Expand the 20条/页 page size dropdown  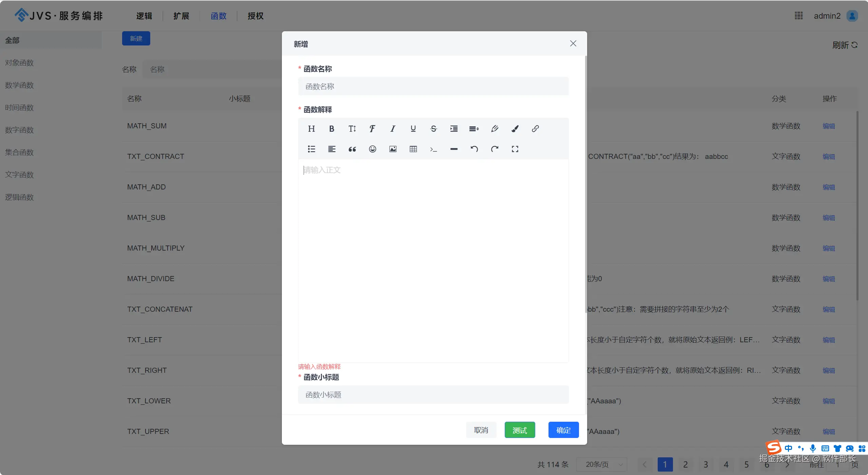(x=602, y=464)
